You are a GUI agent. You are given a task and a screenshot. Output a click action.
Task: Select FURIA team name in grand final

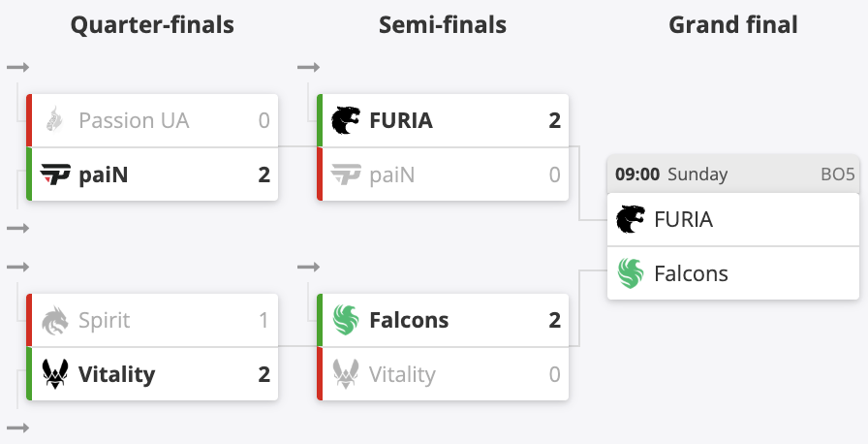[x=683, y=219]
